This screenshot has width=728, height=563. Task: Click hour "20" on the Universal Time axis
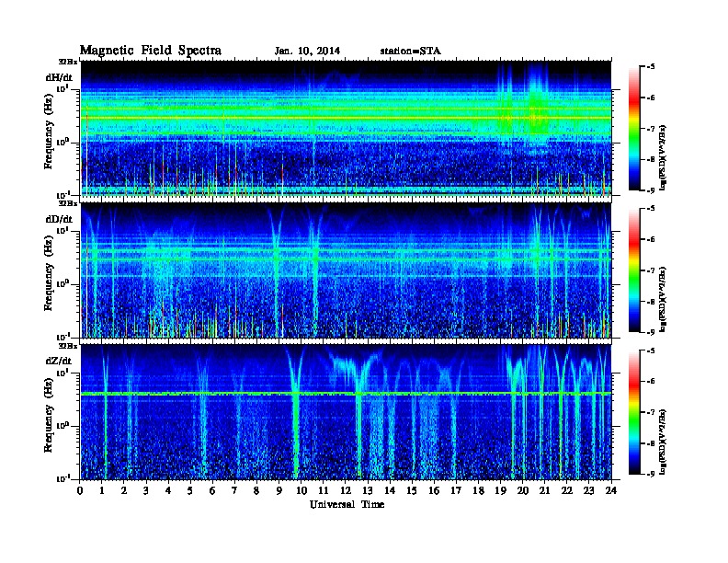tap(522, 490)
